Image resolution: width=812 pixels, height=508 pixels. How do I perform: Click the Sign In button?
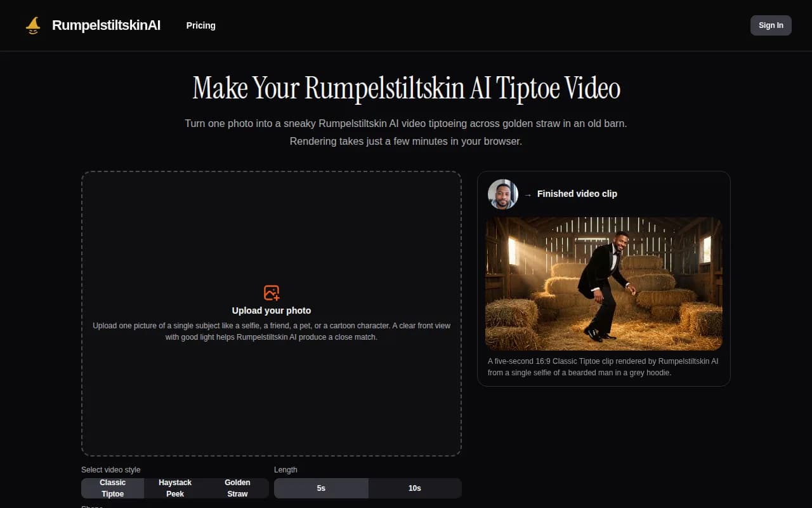(x=771, y=25)
